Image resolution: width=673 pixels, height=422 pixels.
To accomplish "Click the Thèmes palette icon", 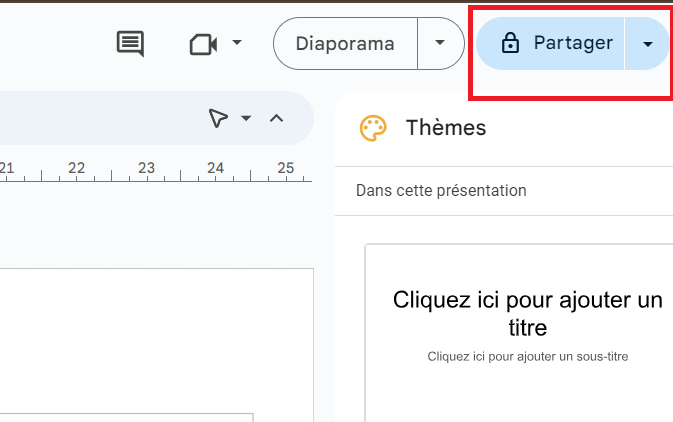I will (373, 128).
